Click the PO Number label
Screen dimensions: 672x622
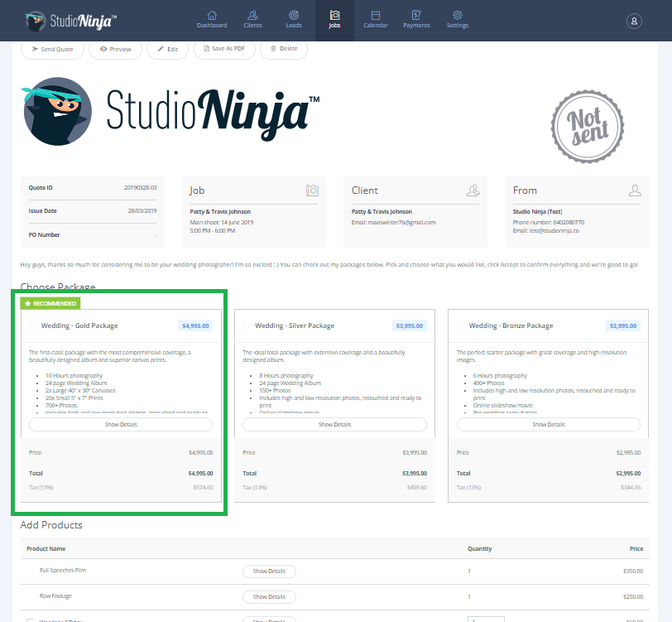(44, 234)
